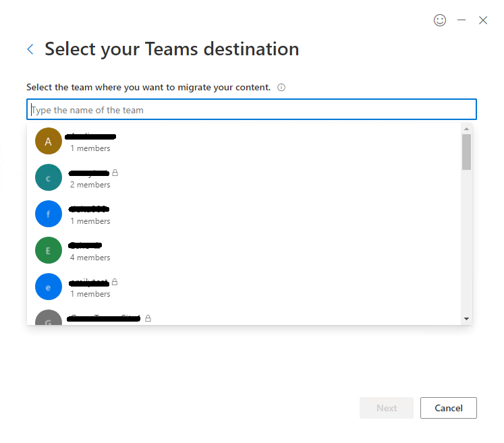Click in the team name search field
The width and height of the screenshot is (504, 443).
click(252, 109)
